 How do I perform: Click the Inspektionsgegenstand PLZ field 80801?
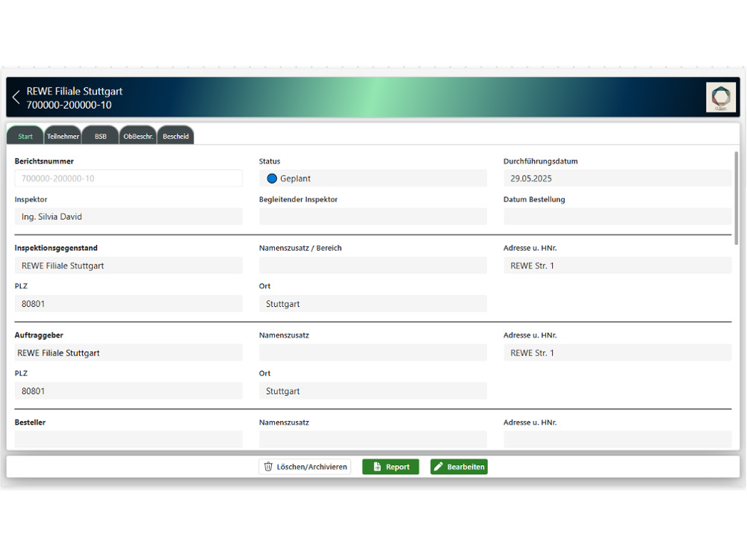(x=128, y=304)
